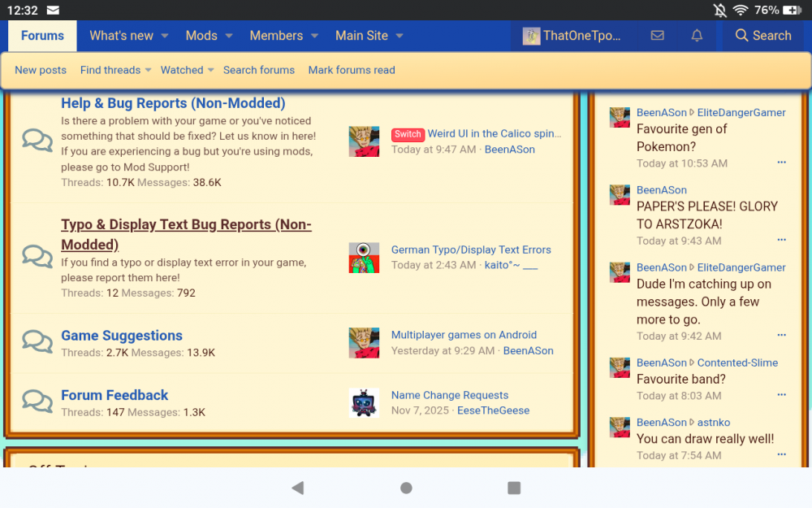Click EeseTheGeese's robot avatar
812x508 pixels.
pyautogui.click(x=364, y=403)
